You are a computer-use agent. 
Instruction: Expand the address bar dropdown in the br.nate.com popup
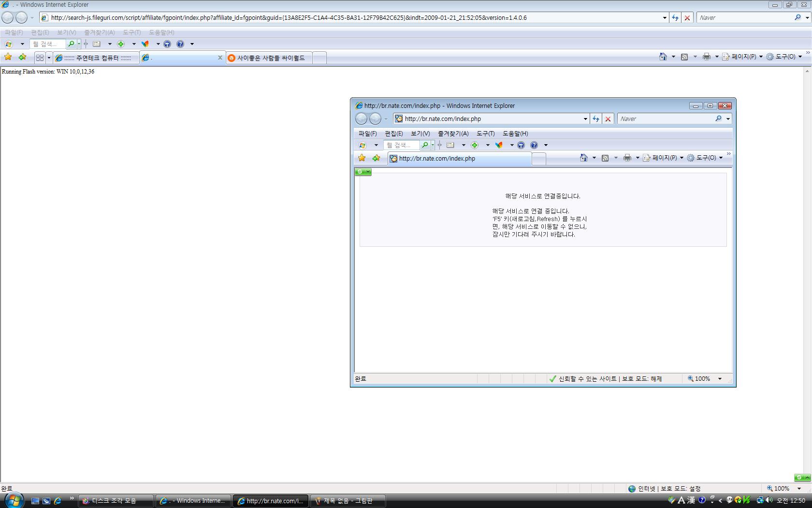585,119
